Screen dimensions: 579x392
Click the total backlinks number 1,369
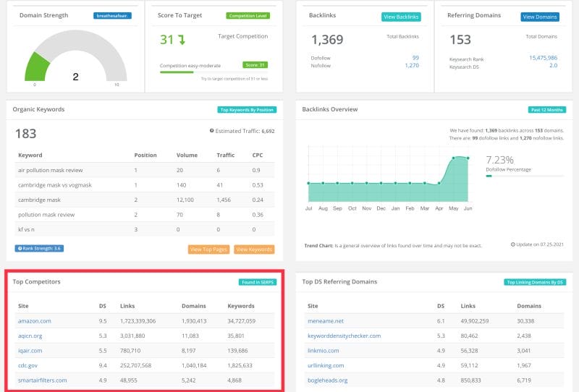tap(328, 40)
